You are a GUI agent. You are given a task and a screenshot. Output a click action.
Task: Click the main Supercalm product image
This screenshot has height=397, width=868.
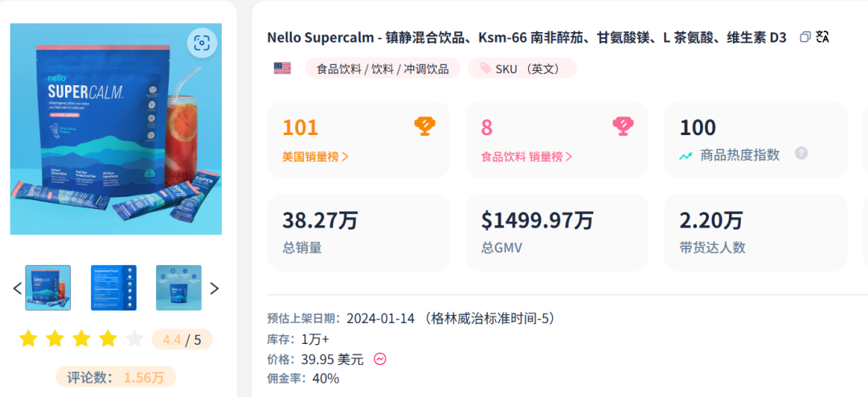116,129
